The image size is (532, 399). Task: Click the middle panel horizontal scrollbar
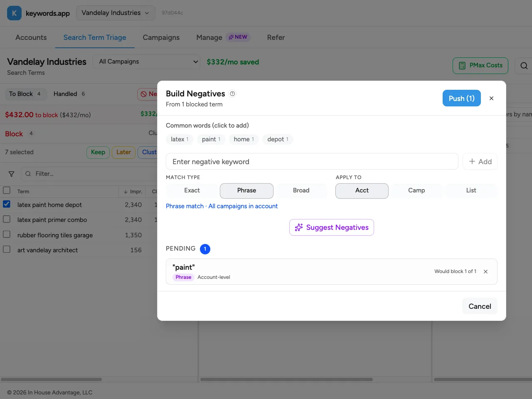(286, 379)
